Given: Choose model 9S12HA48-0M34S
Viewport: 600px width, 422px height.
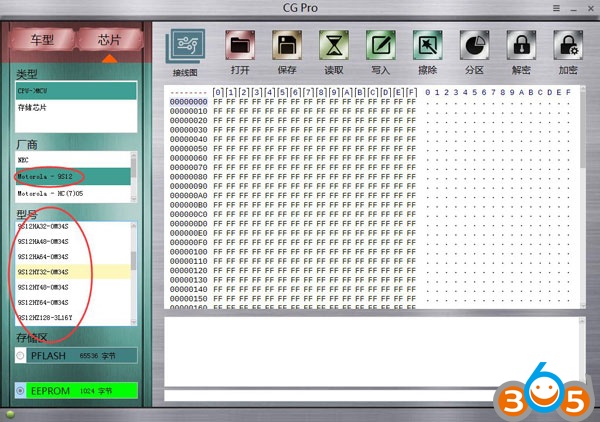Looking at the screenshot, I should pyautogui.click(x=73, y=241).
